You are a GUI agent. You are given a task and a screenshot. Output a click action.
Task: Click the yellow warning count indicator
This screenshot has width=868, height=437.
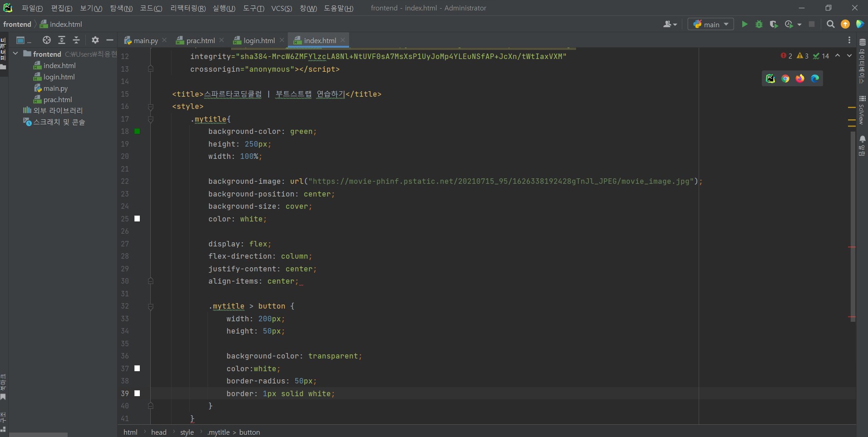pyautogui.click(x=803, y=56)
